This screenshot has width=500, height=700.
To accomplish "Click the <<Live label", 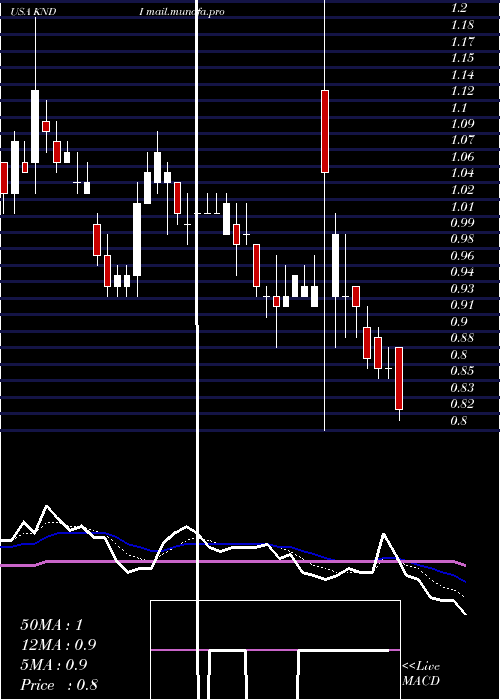I will click(x=421, y=666).
